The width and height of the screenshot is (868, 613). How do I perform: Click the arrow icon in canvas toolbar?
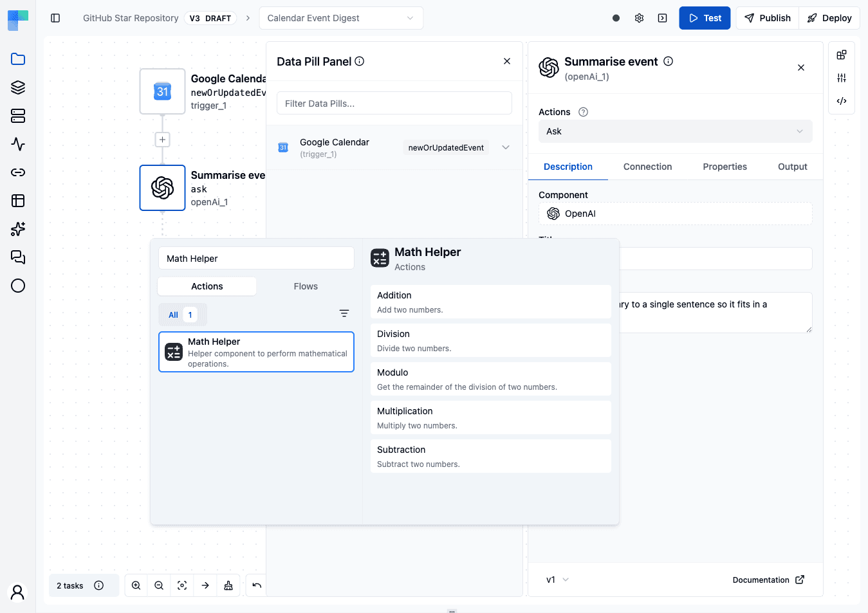point(205,585)
